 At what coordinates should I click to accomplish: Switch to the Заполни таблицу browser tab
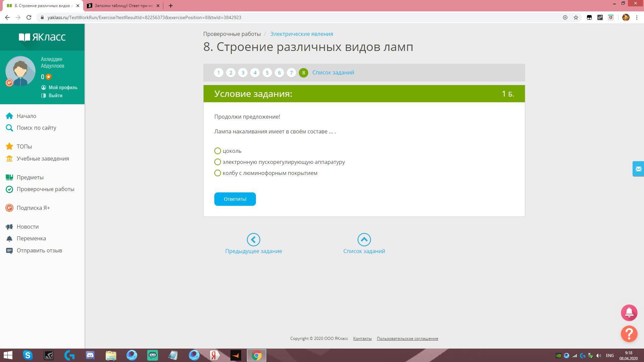click(x=123, y=6)
